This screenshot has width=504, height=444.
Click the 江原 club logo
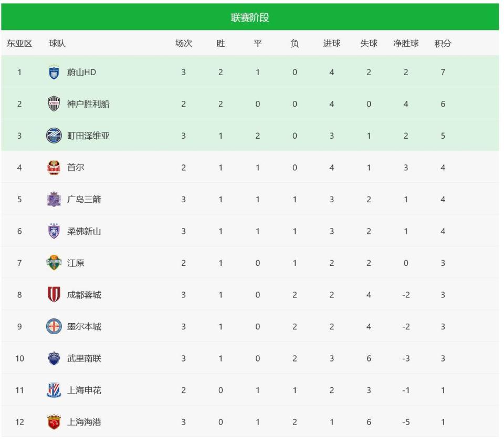(54, 263)
